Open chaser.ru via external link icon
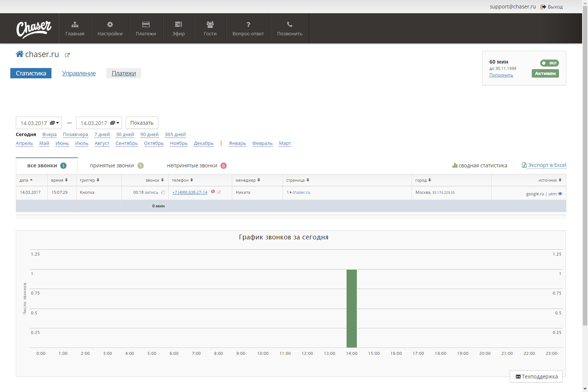Viewport: 588px width, 392px height. pyautogui.click(x=67, y=55)
